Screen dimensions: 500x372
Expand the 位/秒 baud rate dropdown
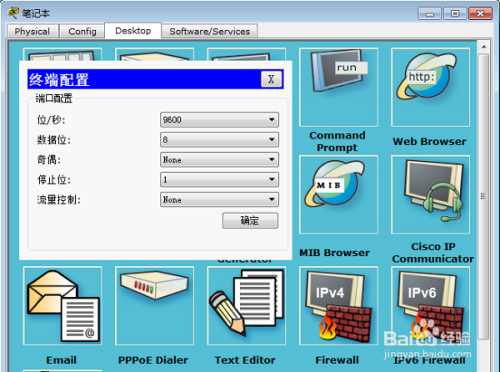[x=219, y=120]
